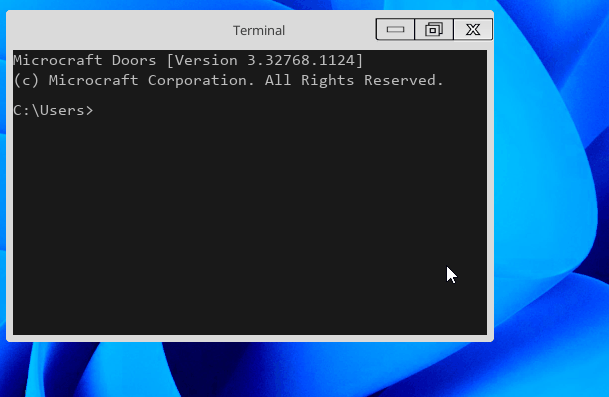Close the Terminal window
This screenshot has width=609, height=397.
[x=473, y=29]
